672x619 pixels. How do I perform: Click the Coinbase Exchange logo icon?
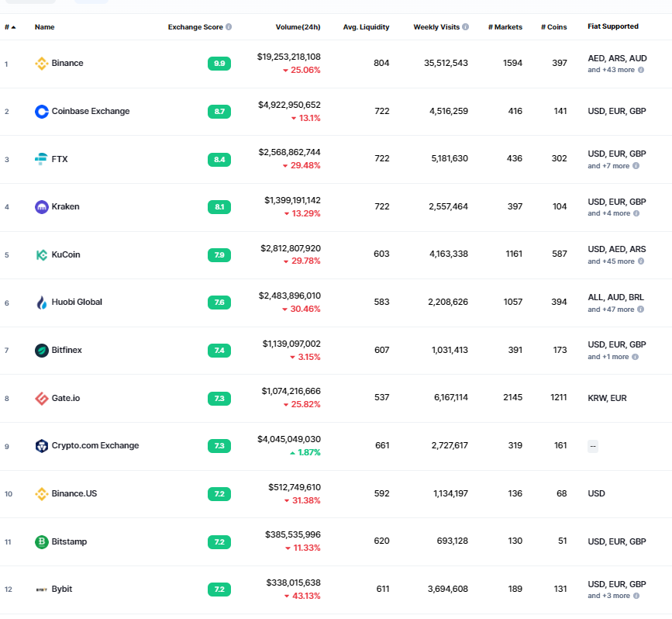[x=42, y=112]
